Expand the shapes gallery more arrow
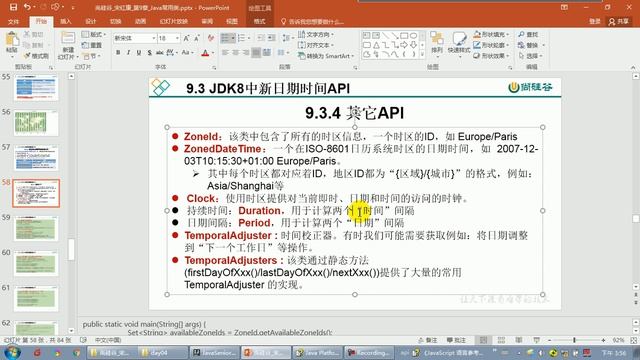Image resolution: width=640 pixels, height=360 pixels. coord(422,55)
